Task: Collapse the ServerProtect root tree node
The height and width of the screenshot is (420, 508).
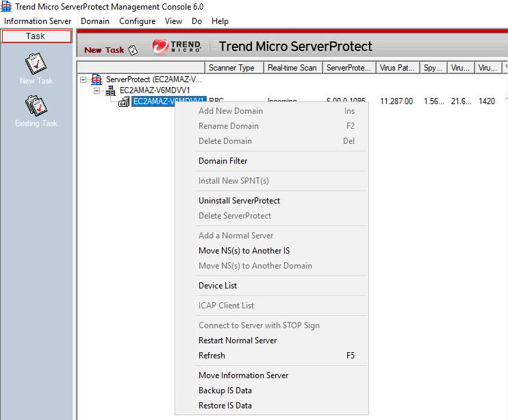Action: pos(84,79)
